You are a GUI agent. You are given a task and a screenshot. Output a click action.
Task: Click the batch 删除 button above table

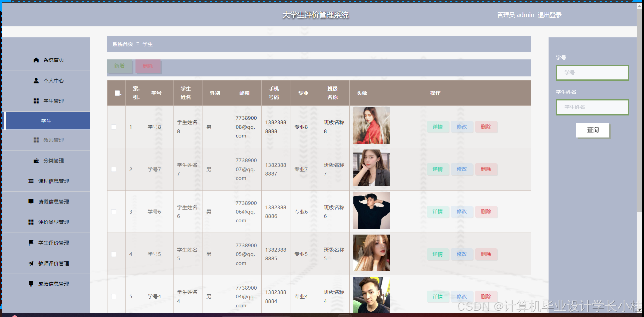[x=148, y=66]
